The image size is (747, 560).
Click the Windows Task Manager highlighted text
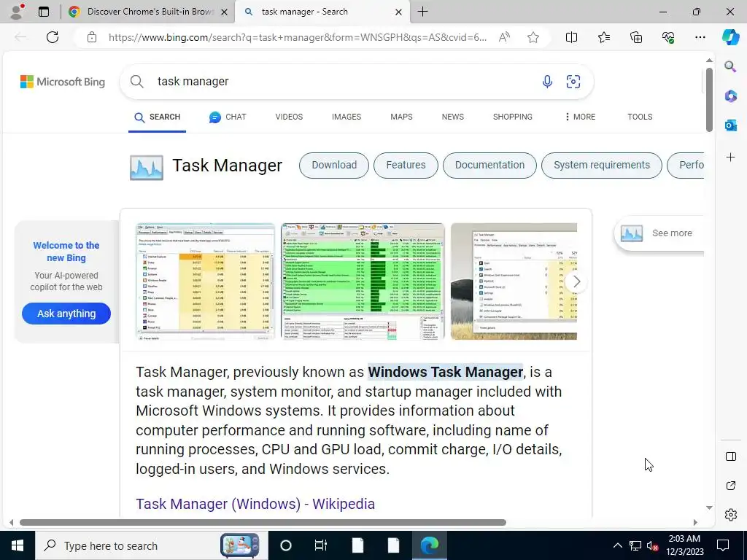pyautogui.click(x=446, y=372)
